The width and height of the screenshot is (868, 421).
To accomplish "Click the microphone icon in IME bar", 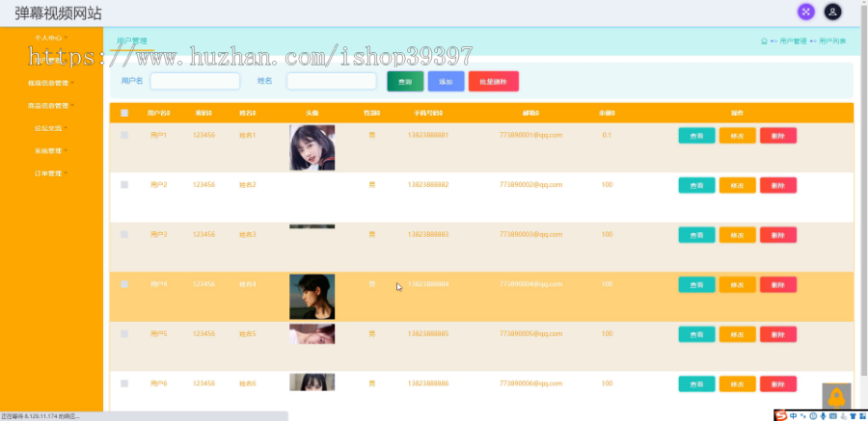I will (x=824, y=416).
